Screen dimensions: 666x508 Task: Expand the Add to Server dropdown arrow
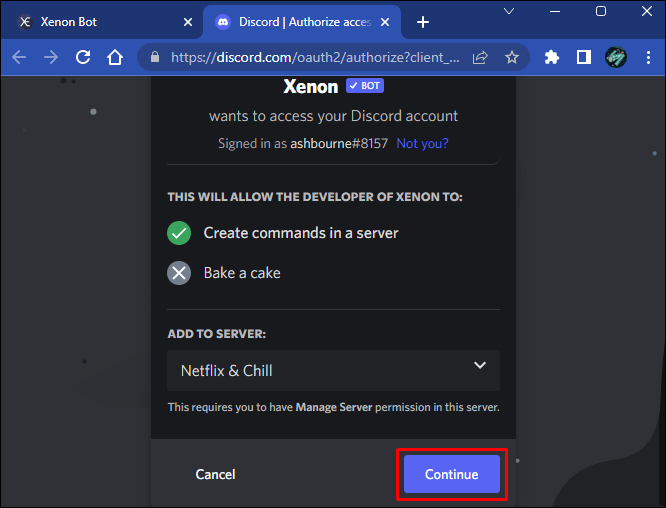click(x=479, y=366)
